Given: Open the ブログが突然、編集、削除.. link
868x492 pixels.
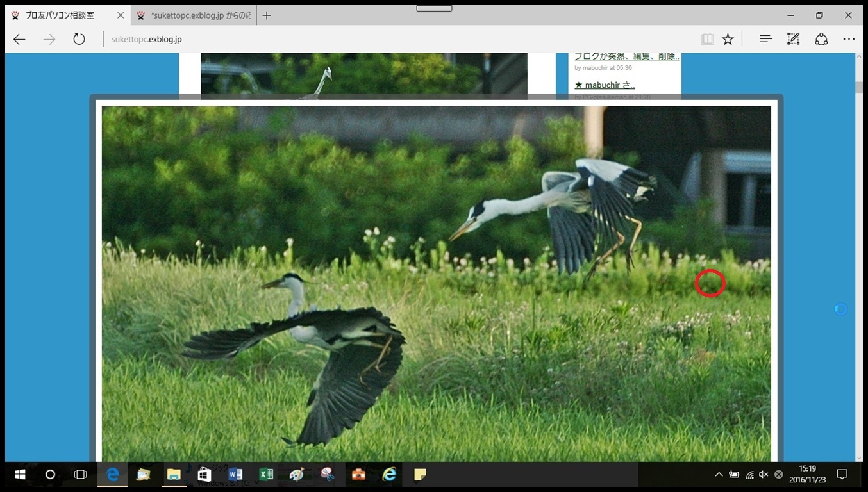Looking at the screenshot, I should [x=626, y=56].
